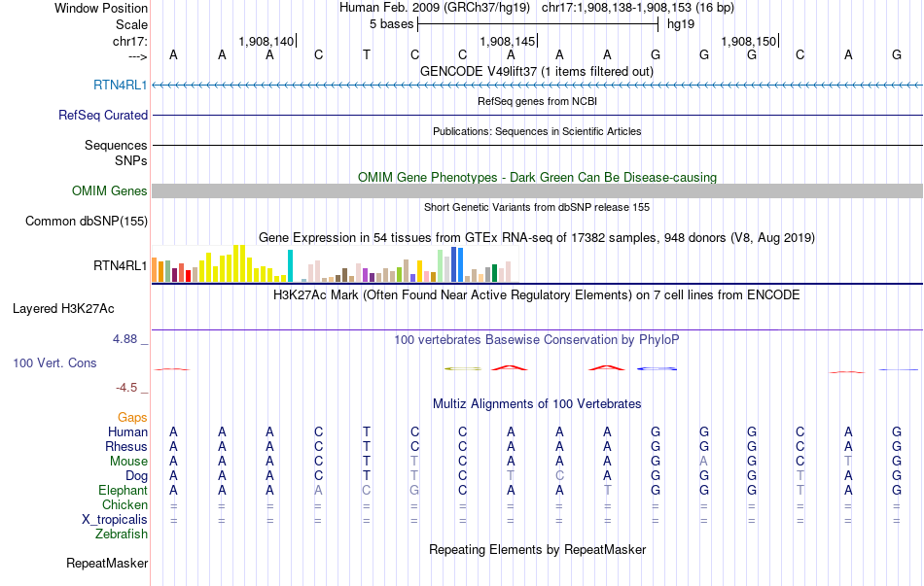Open Multiz Alignments of 100 Vertebrates title

(536, 403)
